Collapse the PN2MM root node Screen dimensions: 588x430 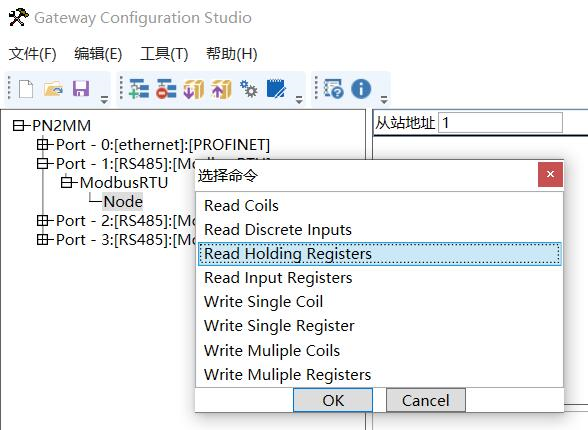click(x=18, y=125)
